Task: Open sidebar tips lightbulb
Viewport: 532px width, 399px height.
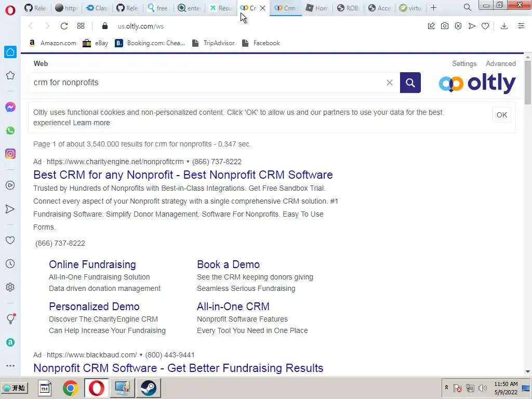Action: (x=11, y=318)
